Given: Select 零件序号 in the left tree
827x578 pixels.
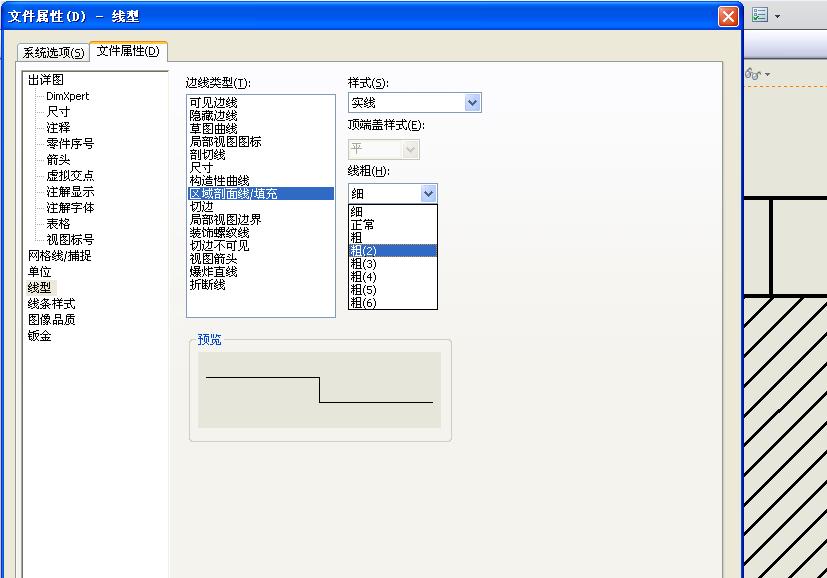Looking at the screenshot, I should [x=70, y=143].
